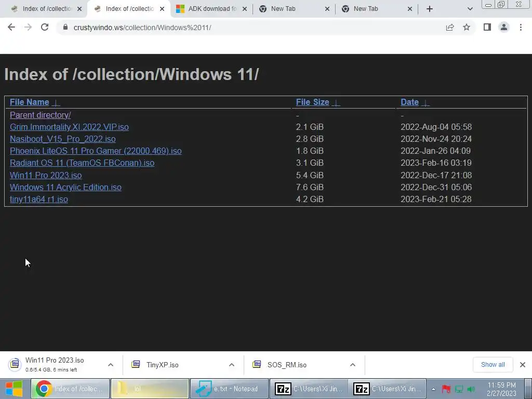
Task: Select the active Index of /collection tab
Action: tap(129, 9)
